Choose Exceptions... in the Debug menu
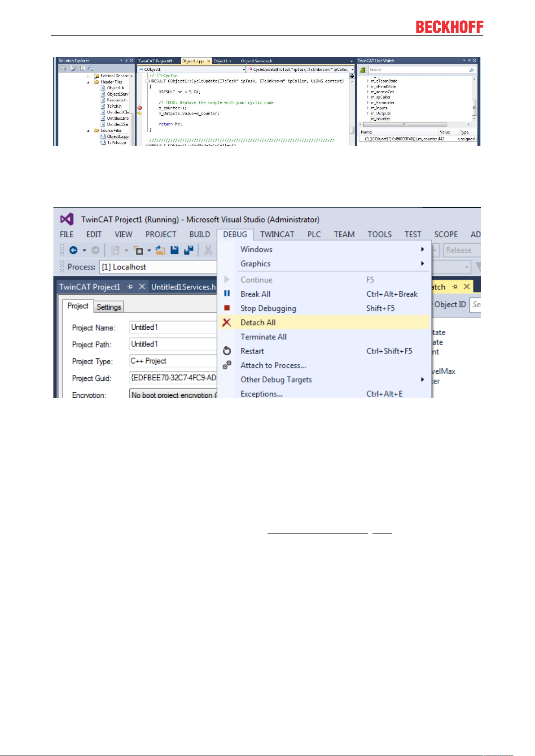 click(324, 393)
